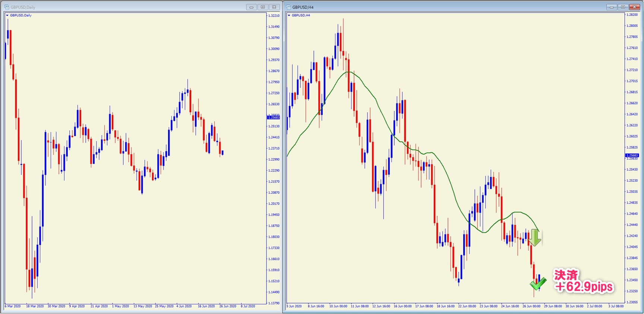Minimize the GBPUSD,H4 chart window
Viewport: 644px width, 314px height.
[612, 7]
